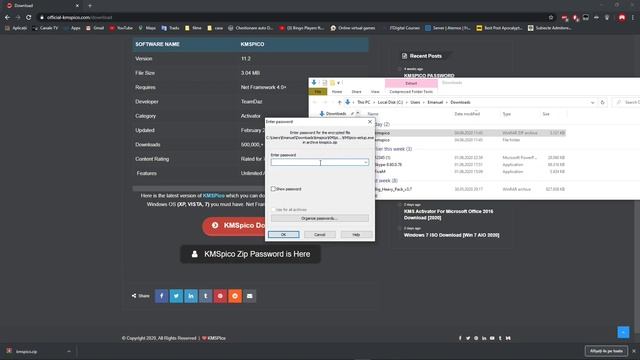The width and height of the screenshot is (640, 360).
Task: Click the red profile avatar icon
Action: click(622, 18)
